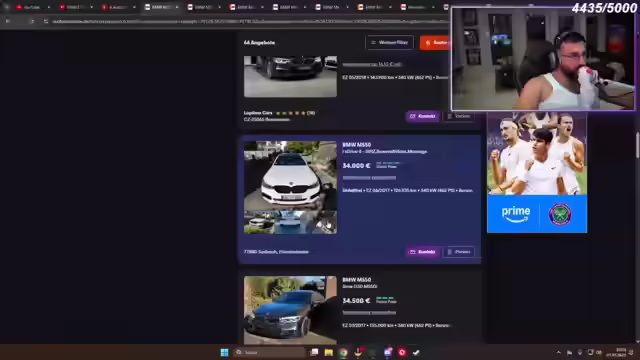The height and width of the screenshot is (360, 640).
Task: Open File Explorer from the taskbar
Action: point(329,352)
